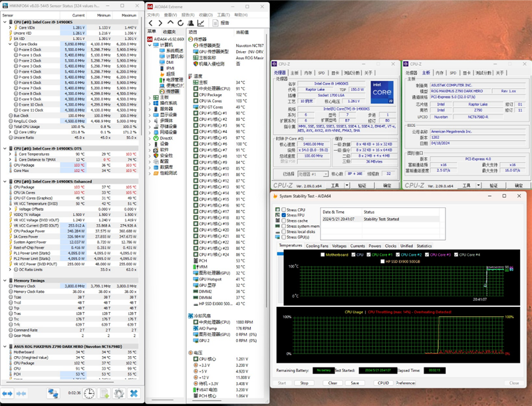Uncheck the Stress FPU checkbox
532x406 pixels.
(x=283, y=215)
